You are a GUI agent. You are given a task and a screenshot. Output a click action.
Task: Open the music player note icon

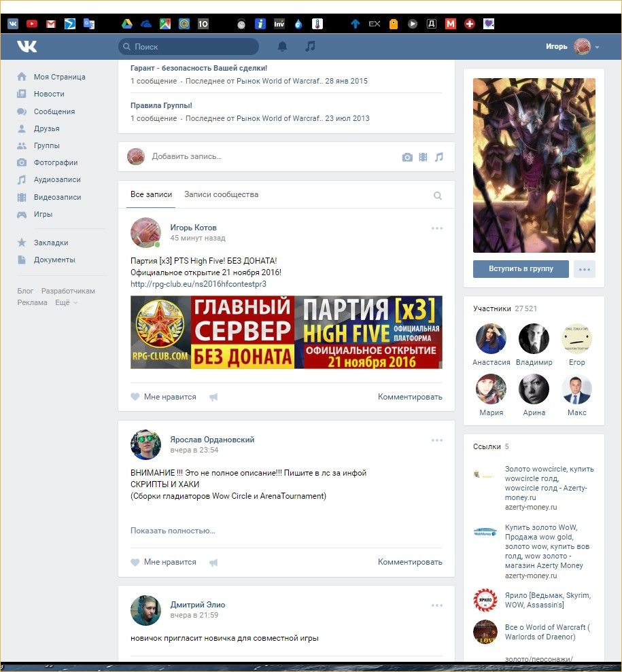click(x=310, y=46)
